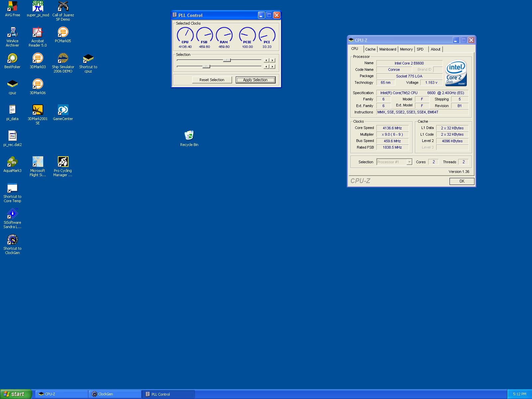Open SiSoftware Sandra desktop icon
Screen dimensions: 532x399
[x=12, y=218]
